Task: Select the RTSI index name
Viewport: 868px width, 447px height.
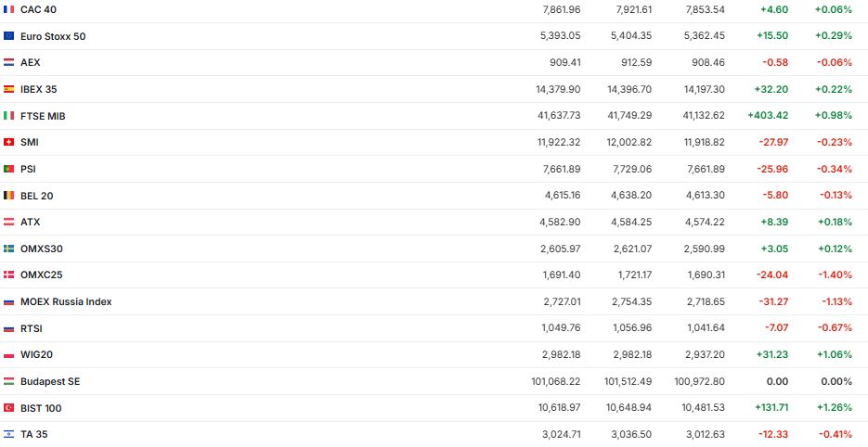Action: pos(32,328)
